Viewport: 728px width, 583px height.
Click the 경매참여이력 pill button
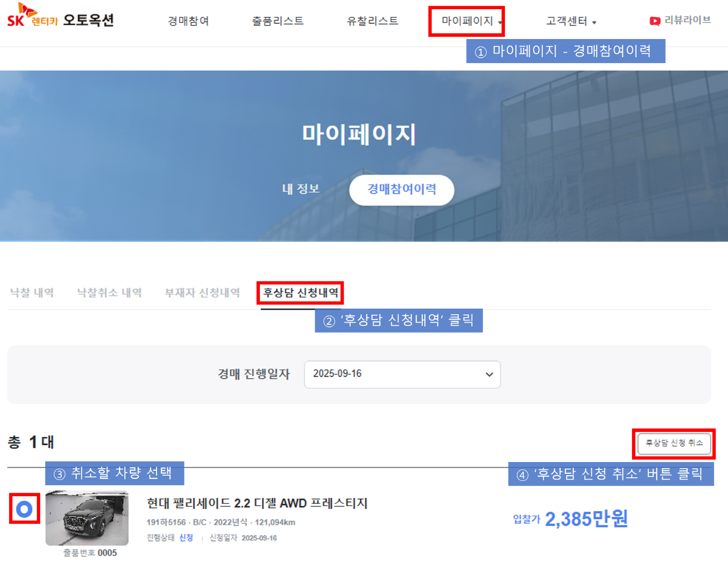coord(401,189)
